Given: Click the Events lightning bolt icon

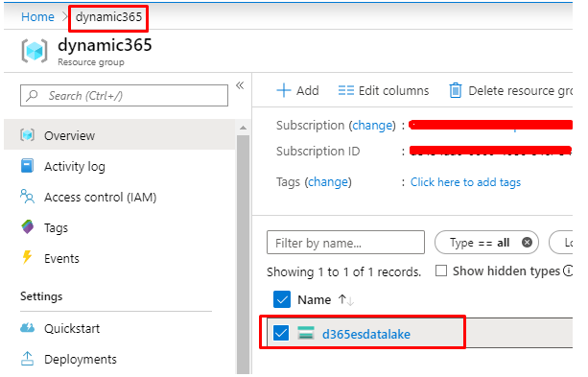Looking at the screenshot, I should point(27,258).
